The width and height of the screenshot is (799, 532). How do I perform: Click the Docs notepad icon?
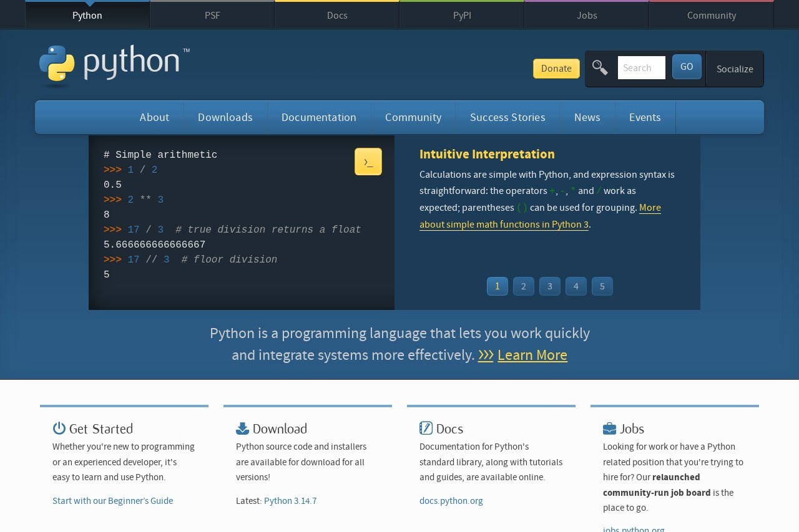click(x=426, y=428)
